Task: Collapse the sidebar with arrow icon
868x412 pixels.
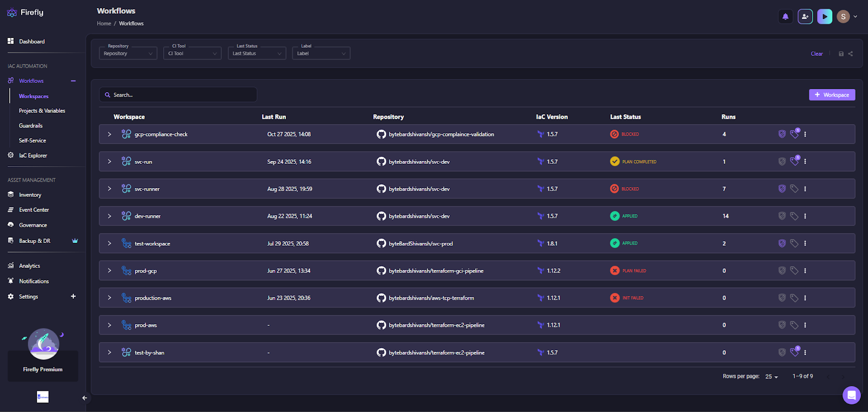Action: 85,398
